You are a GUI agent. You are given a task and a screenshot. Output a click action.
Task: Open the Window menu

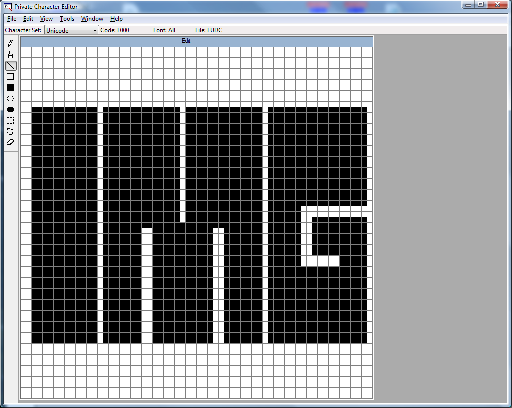click(92, 19)
